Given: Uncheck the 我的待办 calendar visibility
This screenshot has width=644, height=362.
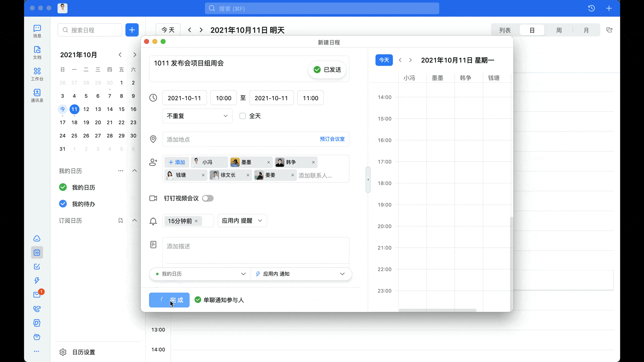Looking at the screenshot, I should (x=63, y=204).
